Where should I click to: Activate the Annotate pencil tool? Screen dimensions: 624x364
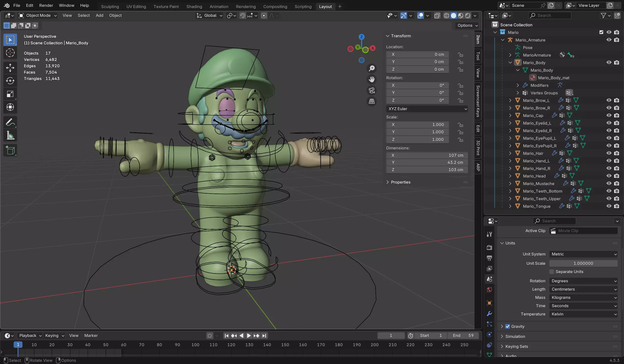click(x=10, y=122)
